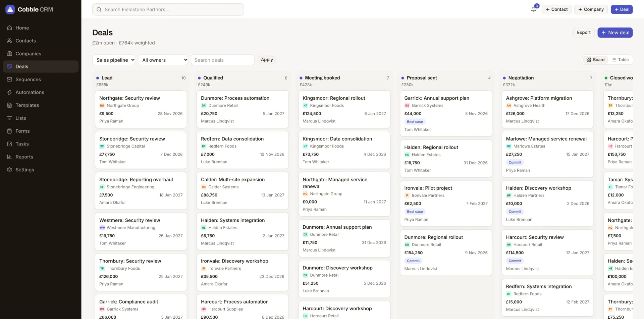Click the Home icon in sidebar
The image size is (644, 319).
point(9,28)
